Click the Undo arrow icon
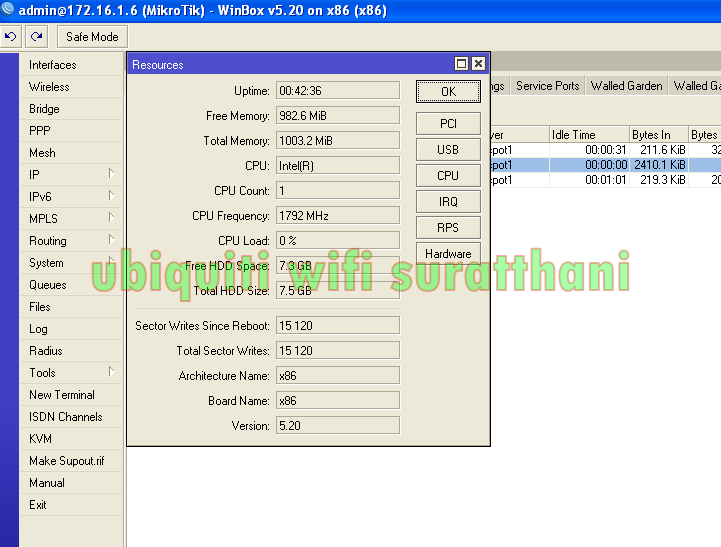This screenshot has width=721, height=547. tap(11, 36)
